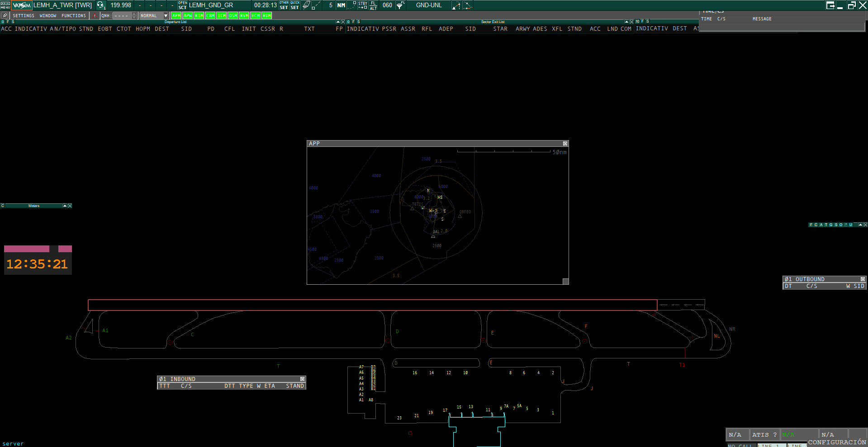Open the FUNCTIONS menu

(x=74, y=16)
